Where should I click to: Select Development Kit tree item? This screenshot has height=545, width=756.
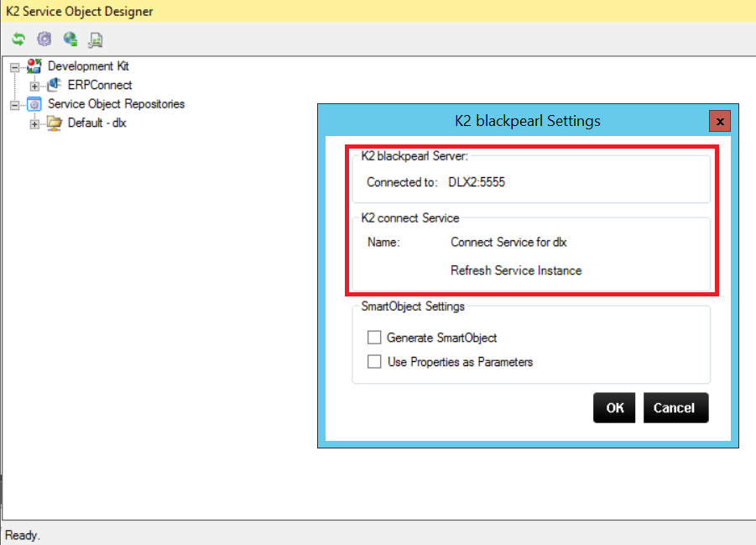(88, 66)
